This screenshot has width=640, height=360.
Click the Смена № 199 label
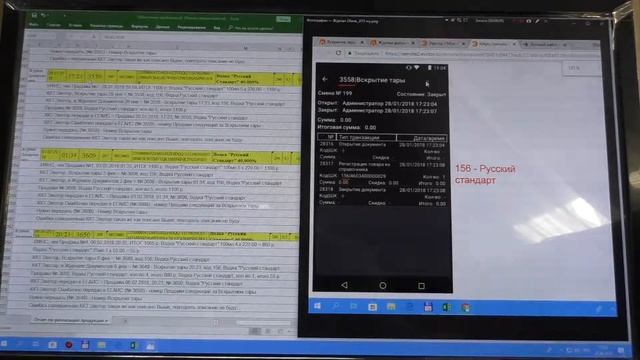(335, 93)
